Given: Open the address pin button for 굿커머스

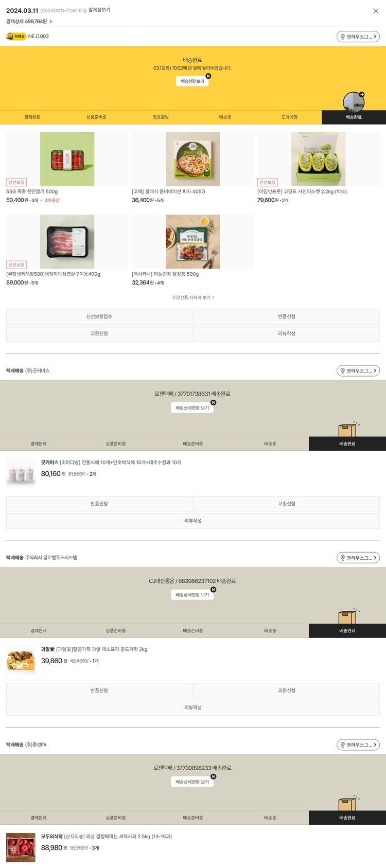Looking at the screenshot, I should [358, 370].
